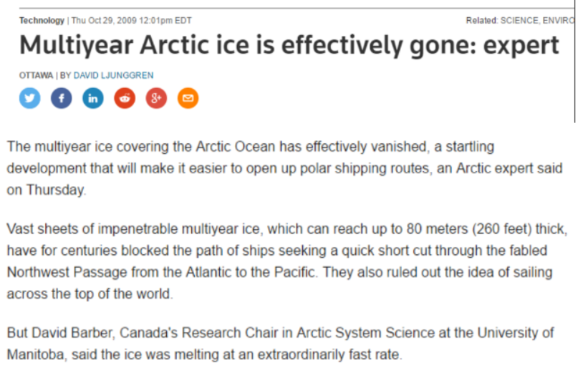Share article via Twitter icon
588x368 pixels.
click(x=29, y=98)
